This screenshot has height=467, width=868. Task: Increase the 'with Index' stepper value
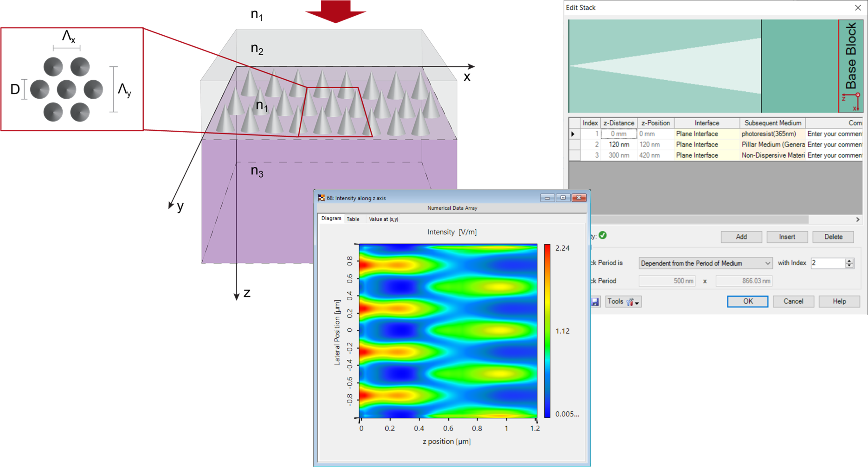coord(850,260)
